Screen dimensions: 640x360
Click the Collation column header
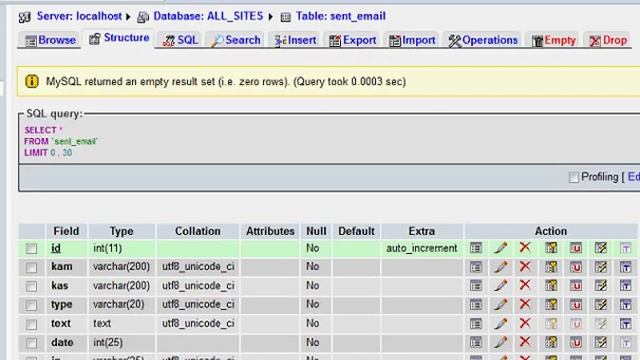[198, 231]
